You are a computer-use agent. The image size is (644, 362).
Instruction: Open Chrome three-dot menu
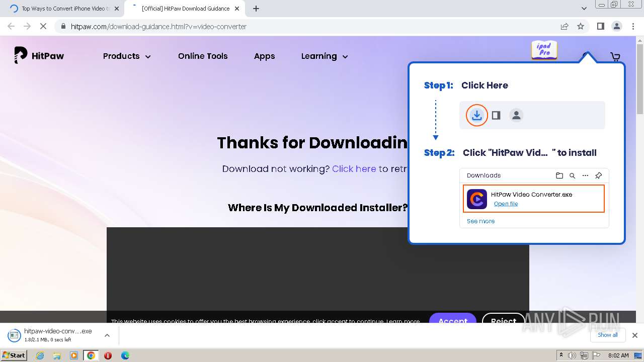633,26
